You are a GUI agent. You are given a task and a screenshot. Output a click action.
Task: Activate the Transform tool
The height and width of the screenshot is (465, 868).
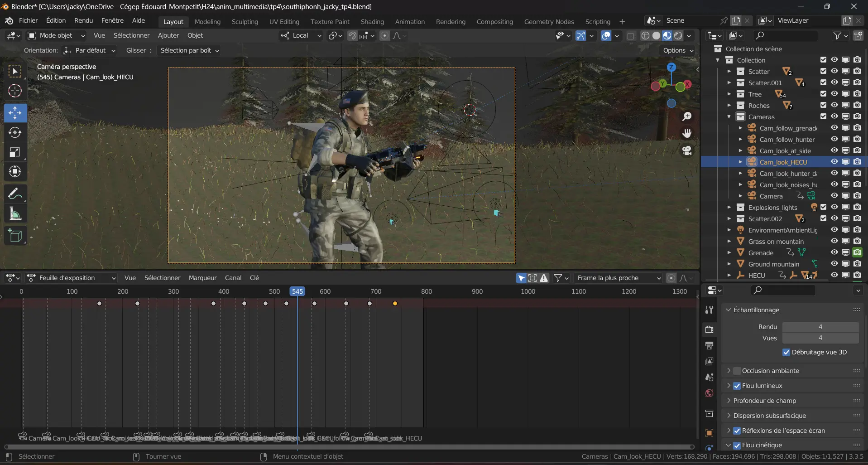click(15, 171)
